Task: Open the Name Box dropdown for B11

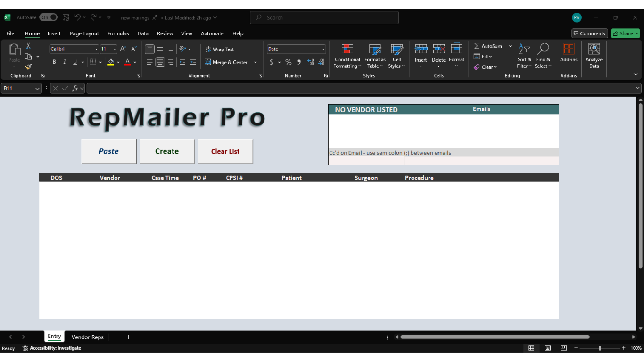Action: pyautogui.click(x=37, y=89)
